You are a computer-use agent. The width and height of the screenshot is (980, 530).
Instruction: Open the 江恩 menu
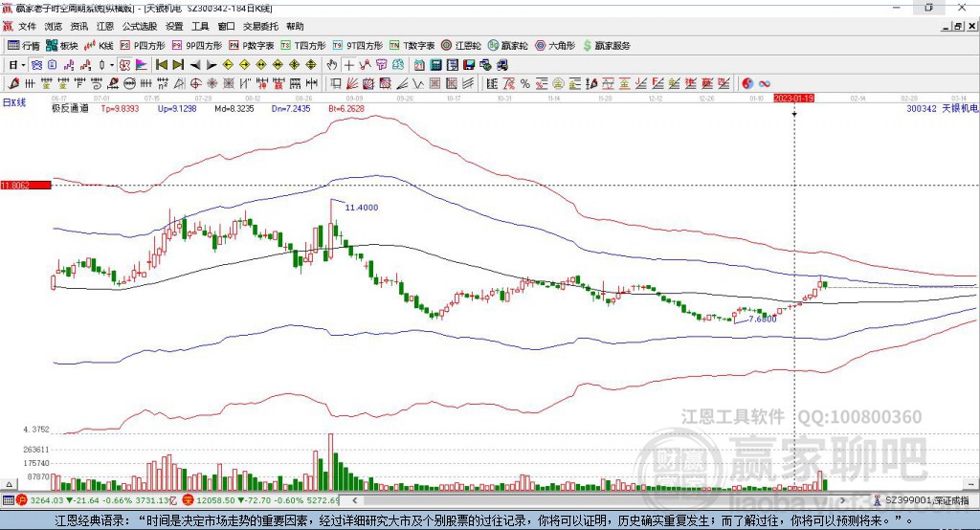(x=105, y=26)
